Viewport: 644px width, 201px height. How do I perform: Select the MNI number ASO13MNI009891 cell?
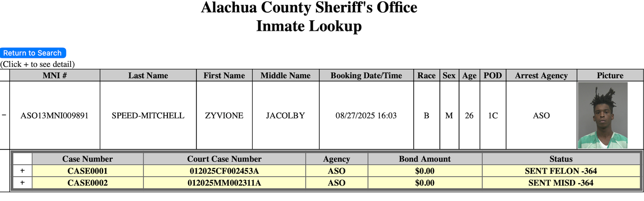click(x=54, y=116)
